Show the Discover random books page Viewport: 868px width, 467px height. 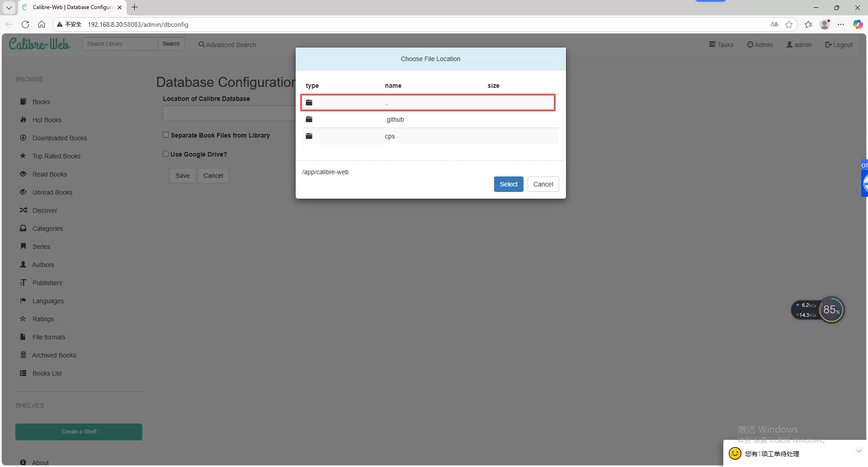tap(44, 210)
